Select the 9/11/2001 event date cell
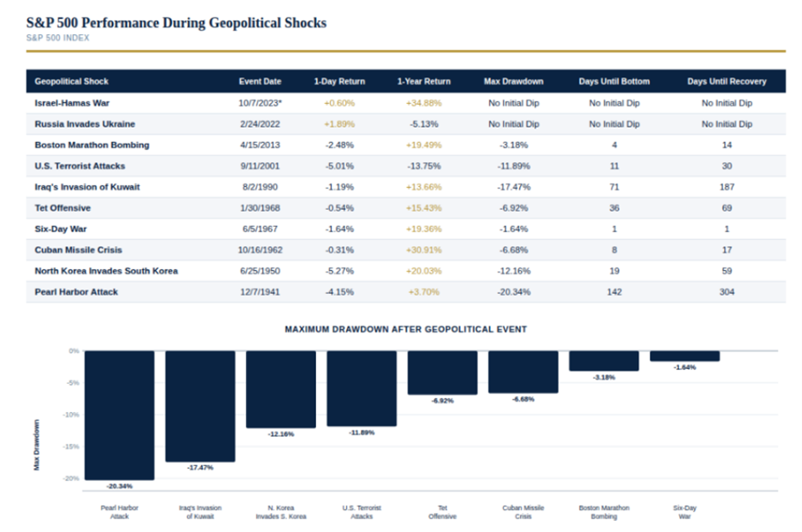Image resolution: width=802 pixels, height=532 pixels. pyautogui.click(x=260, y=166)
